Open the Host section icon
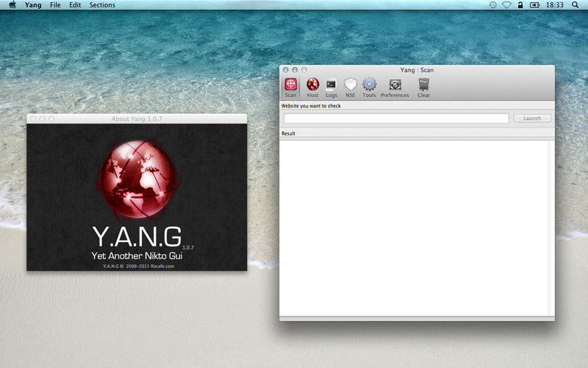The height and width of the screenshot is (368, 588). click(x=312, y=88)
